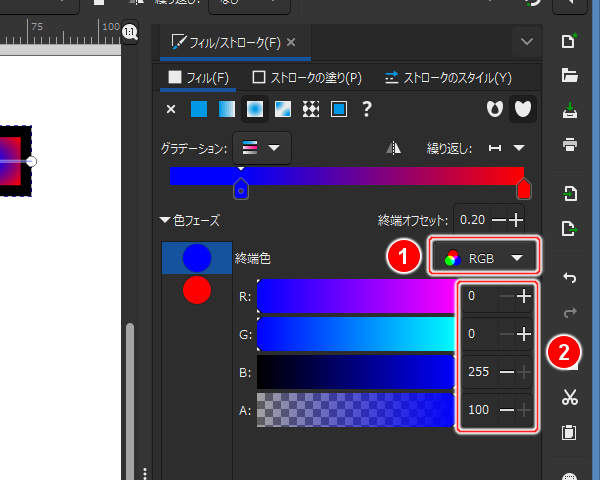600x480 pixels.
Task: Select the Mesh gradient fill icon
Action: pyautogui.click(x=283, y=109)
